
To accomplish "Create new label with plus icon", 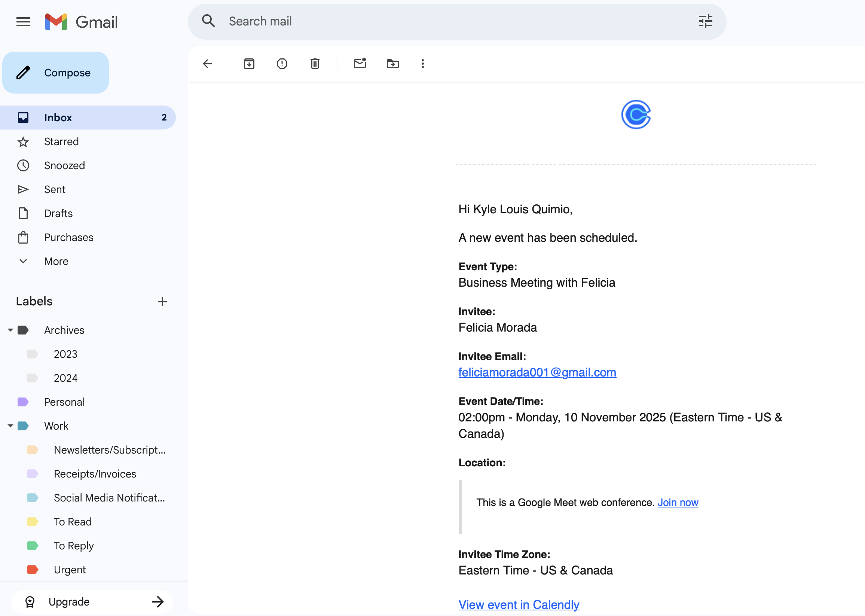I will [162, 302].
